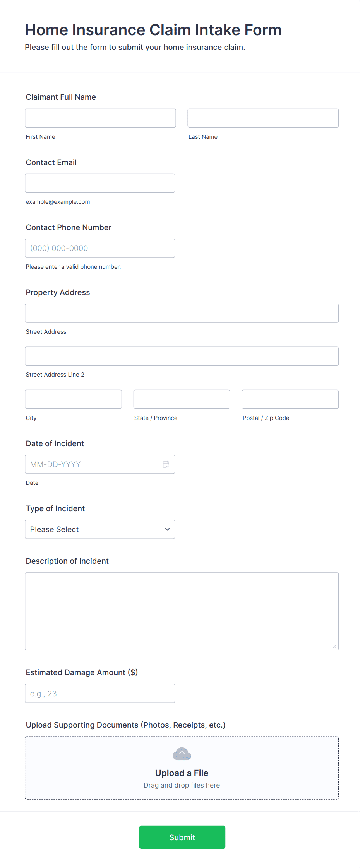Screen dimensions: 360x868
Task: Focus the Date of Incident field
Action: click(93, 464)
